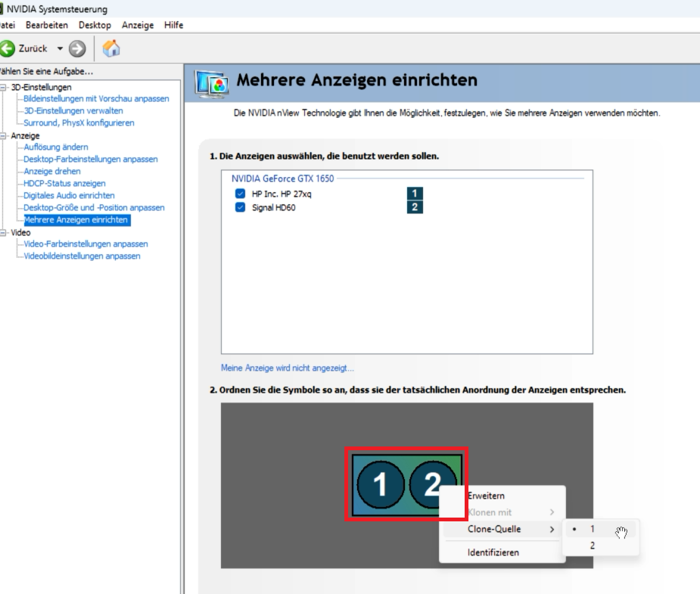Open 3D-Einstellungen verwalten
This screenshot has height=594, width=700.
[73, 110]
